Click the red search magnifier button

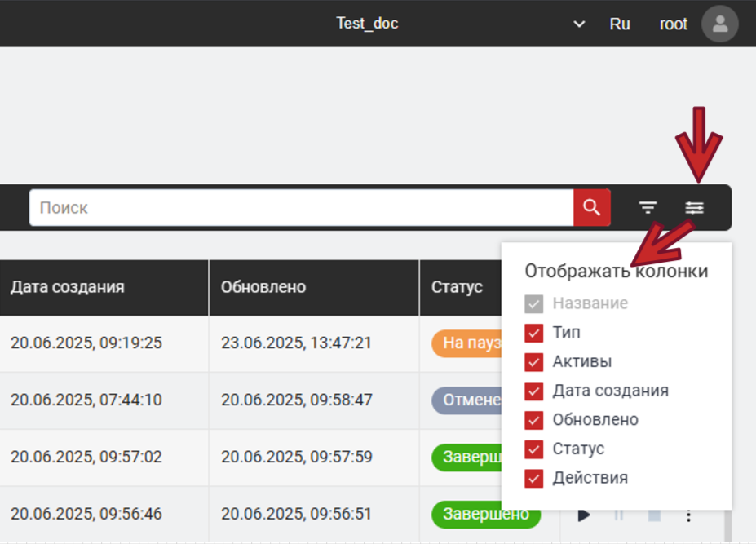point(591,208)
